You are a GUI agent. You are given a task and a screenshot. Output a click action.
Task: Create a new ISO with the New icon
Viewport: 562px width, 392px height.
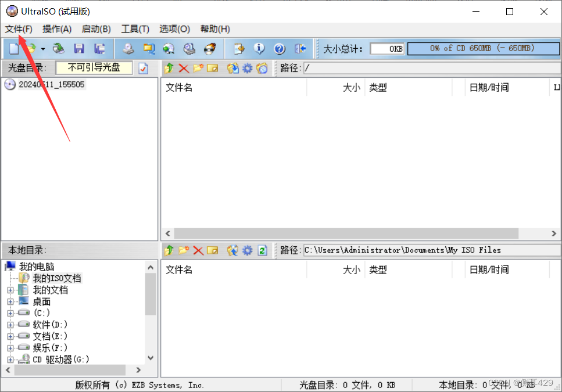[14, 48]
